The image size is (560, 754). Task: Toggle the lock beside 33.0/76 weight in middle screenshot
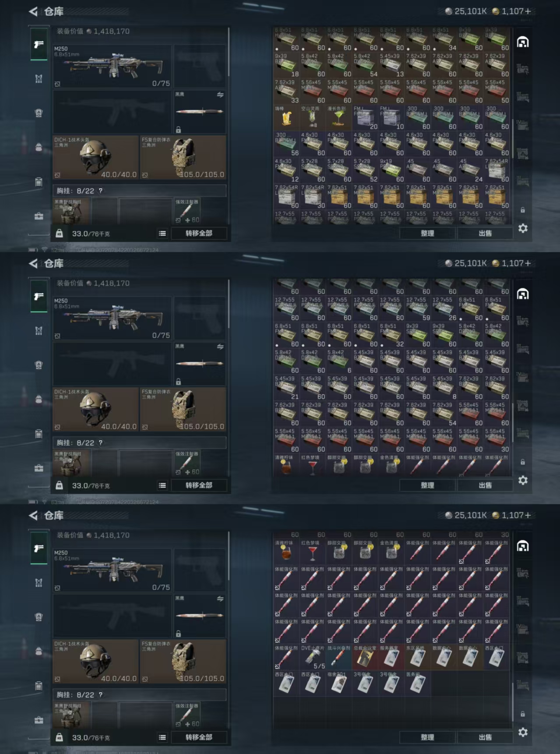59,485
